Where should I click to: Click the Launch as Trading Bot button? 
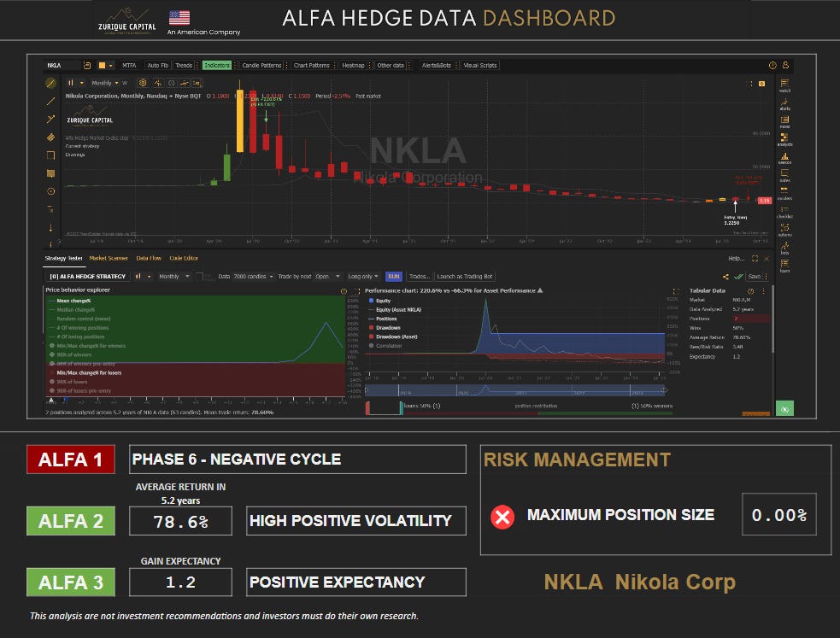point(465,277)
